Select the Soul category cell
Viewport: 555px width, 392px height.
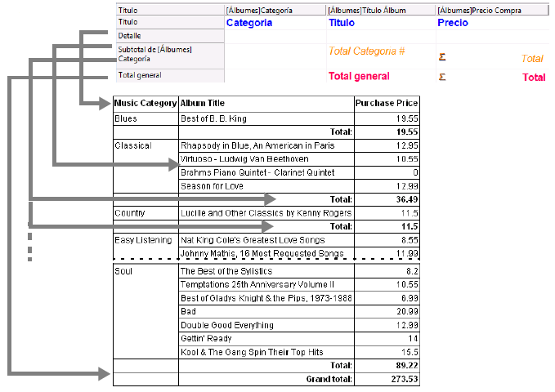pos(124,271)
